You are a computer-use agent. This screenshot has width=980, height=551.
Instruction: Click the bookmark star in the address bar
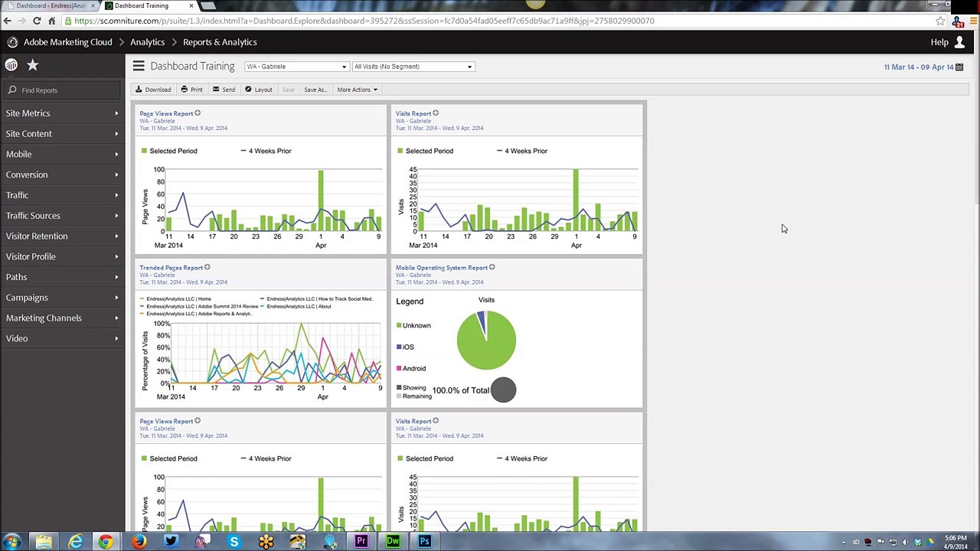tap(940, 21)
